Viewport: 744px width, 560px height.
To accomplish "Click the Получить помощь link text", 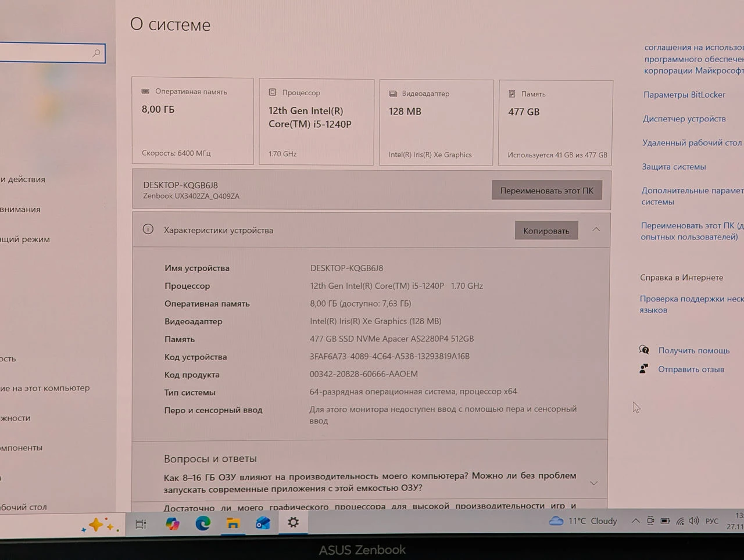I will 694,350.
